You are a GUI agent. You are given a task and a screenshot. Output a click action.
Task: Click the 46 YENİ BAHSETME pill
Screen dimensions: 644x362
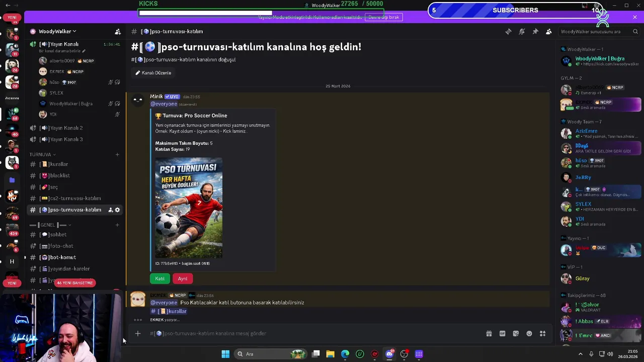[x=75, y=283]
